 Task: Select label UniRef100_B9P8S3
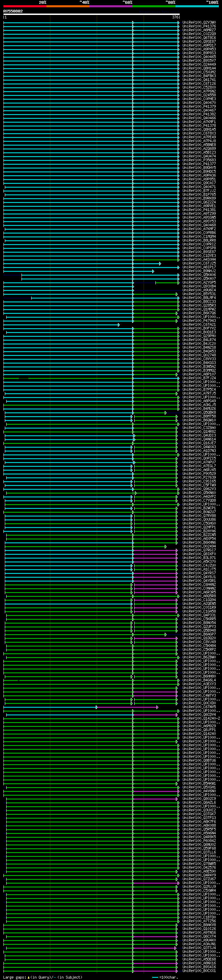pyautogui.click(x=199, y=53)
